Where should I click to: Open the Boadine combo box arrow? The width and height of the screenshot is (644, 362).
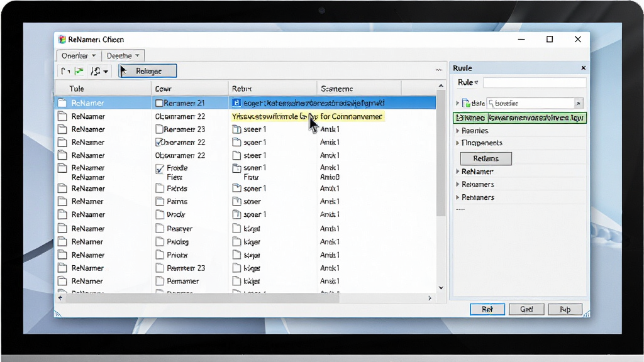(x=579, y=103)
